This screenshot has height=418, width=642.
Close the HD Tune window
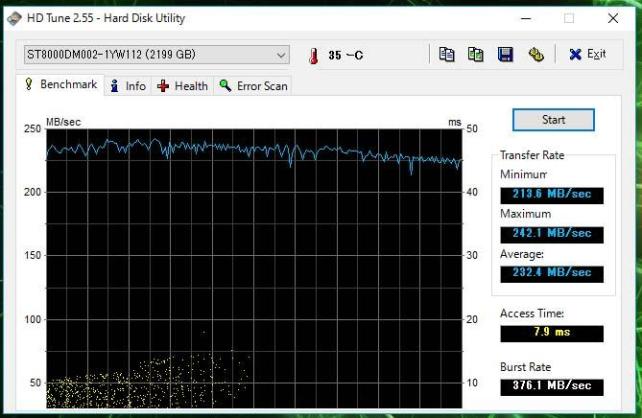(613, 18)
